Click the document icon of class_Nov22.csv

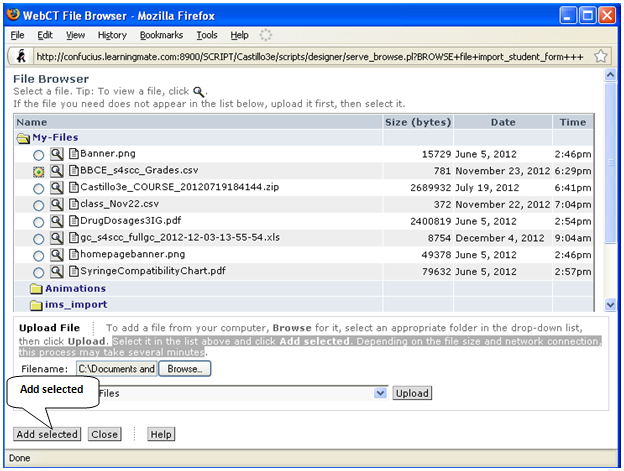pos(74,204)
